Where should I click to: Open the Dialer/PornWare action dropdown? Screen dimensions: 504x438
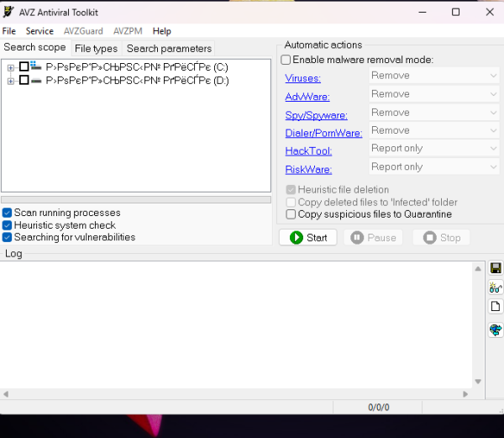tap(434, 130)
